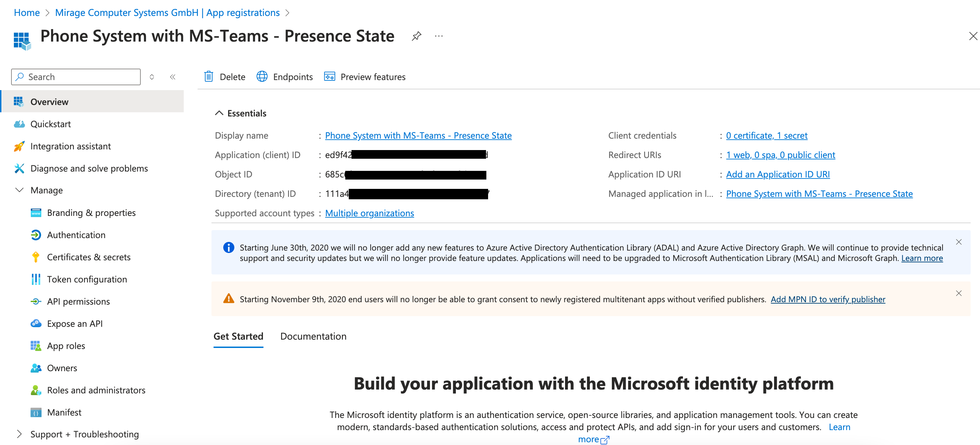Click the Certificates & secrets key icon
The width and height of the screenshot is (980, 445).
point(36,257)
